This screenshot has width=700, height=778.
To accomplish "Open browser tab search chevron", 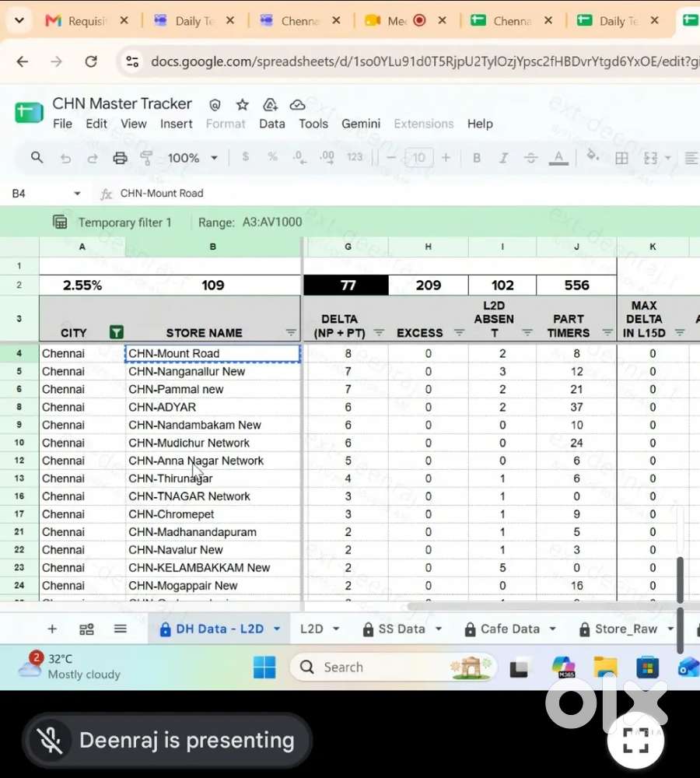I will (19, 20).
